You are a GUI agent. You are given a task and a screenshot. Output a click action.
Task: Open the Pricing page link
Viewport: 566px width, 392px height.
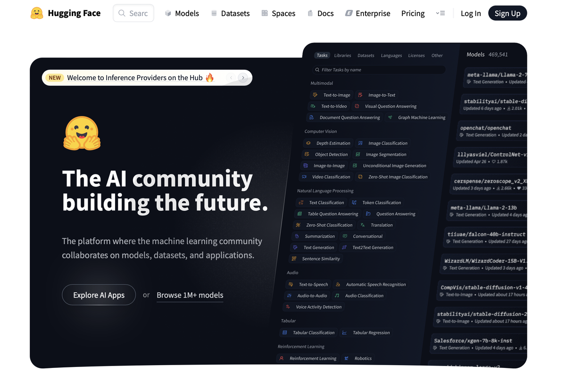413,13
